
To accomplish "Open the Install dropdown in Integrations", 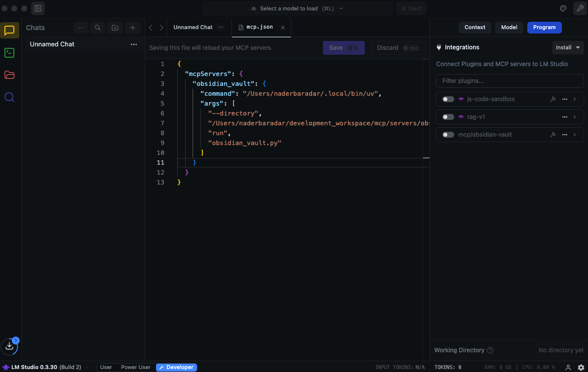I will click(568, 47).
